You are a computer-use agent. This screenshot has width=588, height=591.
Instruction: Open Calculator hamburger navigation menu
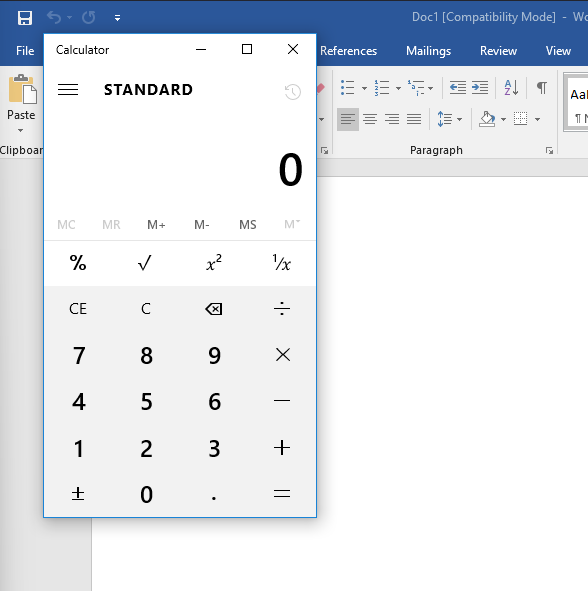coord(68,90)
